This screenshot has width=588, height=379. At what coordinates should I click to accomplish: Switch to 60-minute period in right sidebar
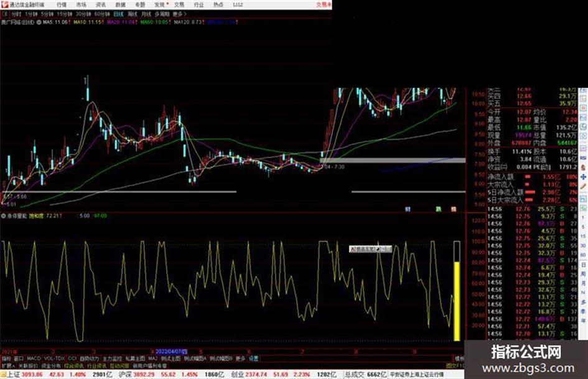tap(583, 255)
